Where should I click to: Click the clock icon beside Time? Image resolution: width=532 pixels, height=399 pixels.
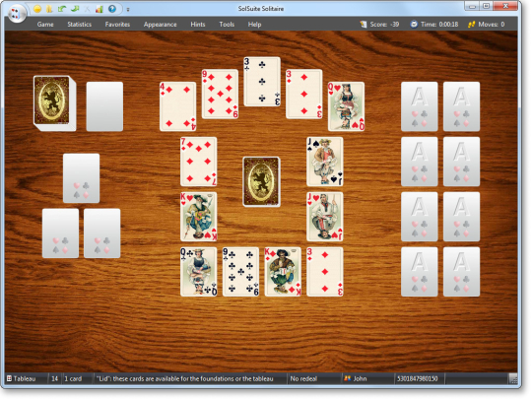coord(414,25)
